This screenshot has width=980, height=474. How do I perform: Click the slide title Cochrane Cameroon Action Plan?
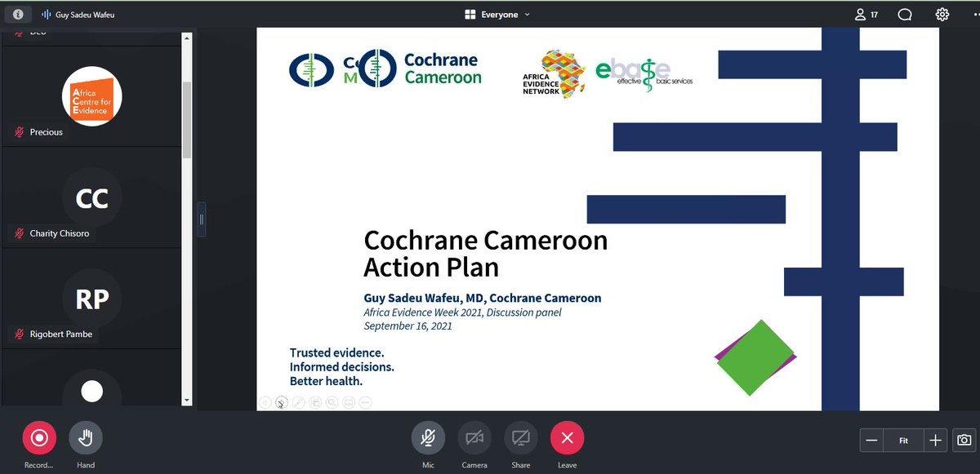[x=486, y=253]
